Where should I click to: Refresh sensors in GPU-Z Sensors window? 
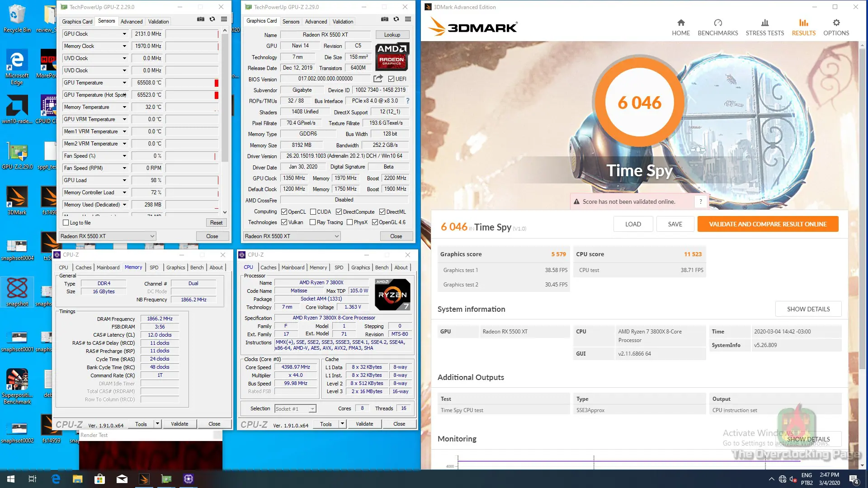pyautogui.click(x=212, y=19)
